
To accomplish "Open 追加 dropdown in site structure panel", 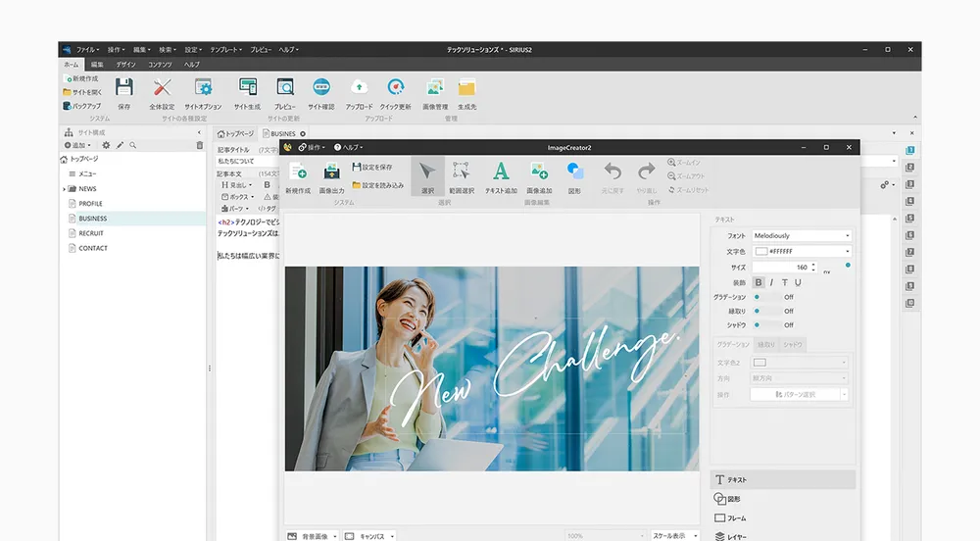I will coord(77,145).
